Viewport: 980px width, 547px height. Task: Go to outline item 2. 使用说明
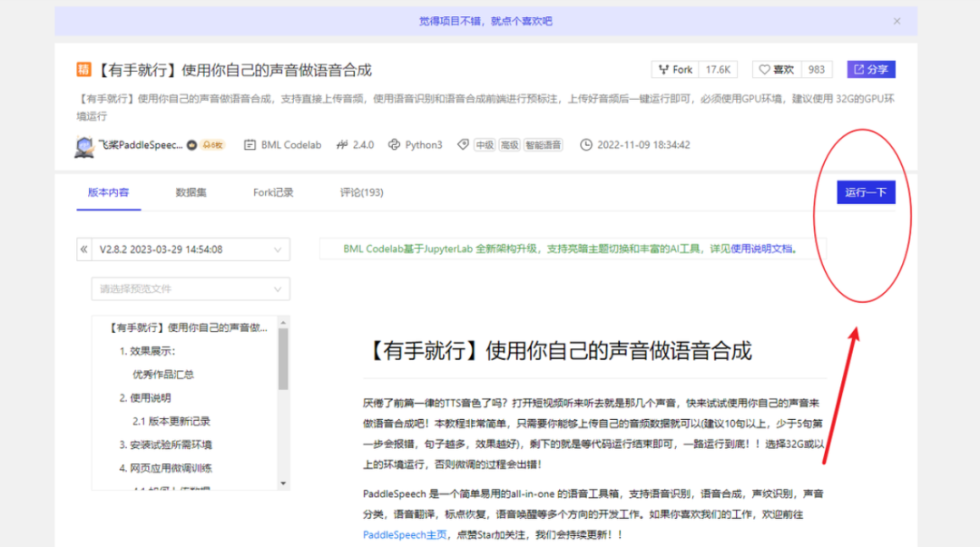tap(145, 397)
